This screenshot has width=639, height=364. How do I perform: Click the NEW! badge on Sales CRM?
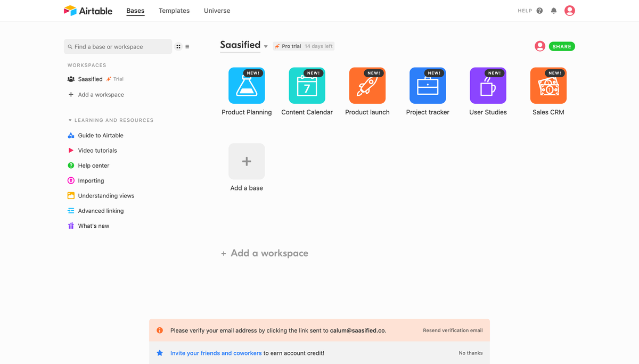(555, 73)
